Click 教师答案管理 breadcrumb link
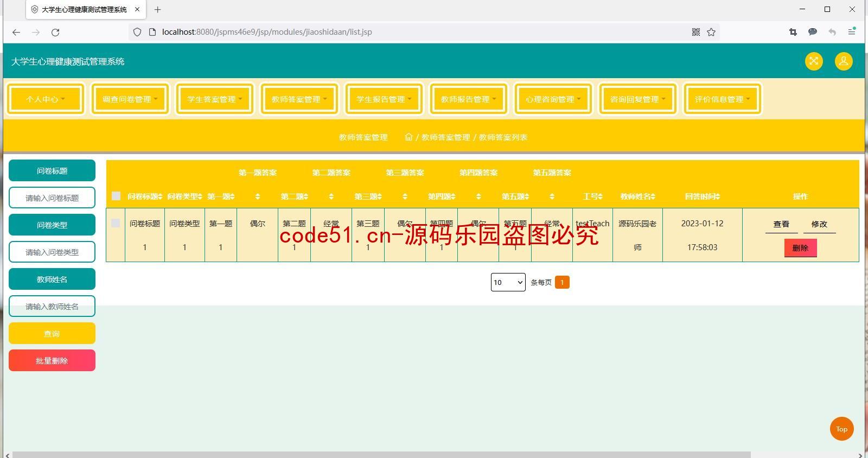 tap(445, 137)
